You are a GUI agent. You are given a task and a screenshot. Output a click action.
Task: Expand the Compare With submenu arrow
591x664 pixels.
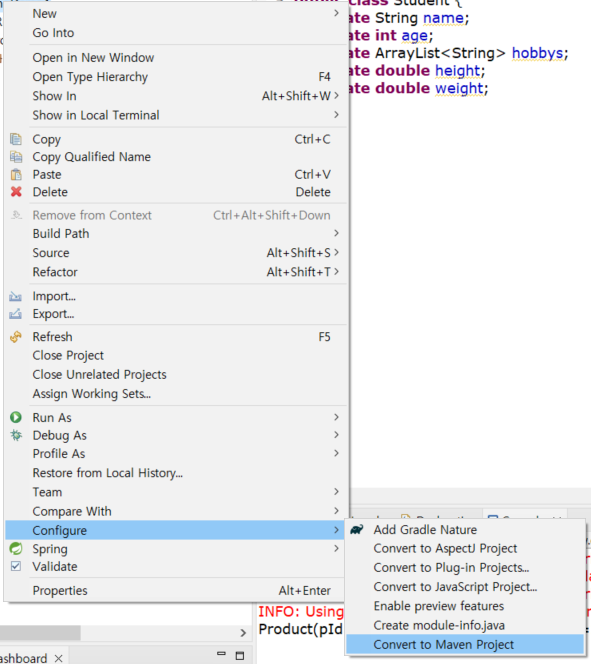click(x=336, y=511)
